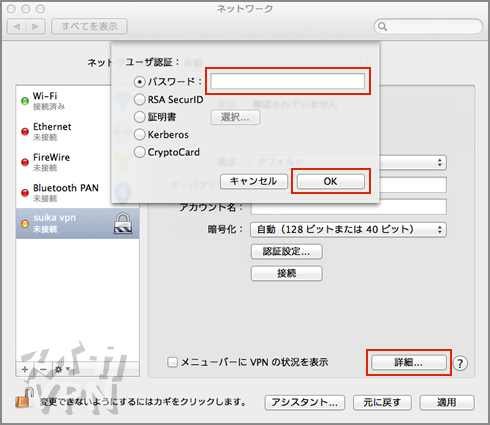The width and height of the screenshot is (490, 425).
Task: Click the forward arrow in the toolbar
Action: point(36,26)
